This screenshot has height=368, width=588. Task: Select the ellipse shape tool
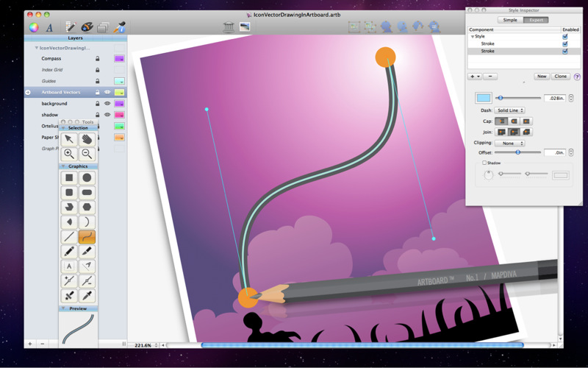coord(87,177)
